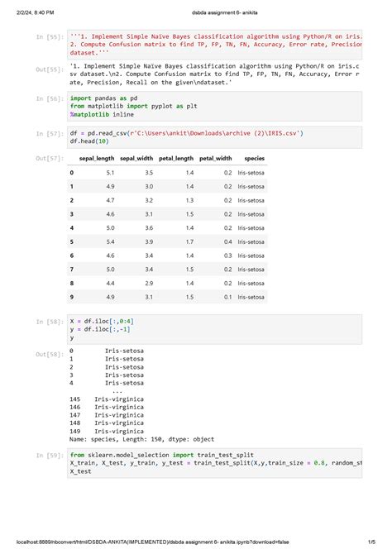Click the ellipsis row in Out[58]
The width and height of the screenshot is (392, 554).
pyautogui.click(x=117, y=391)
